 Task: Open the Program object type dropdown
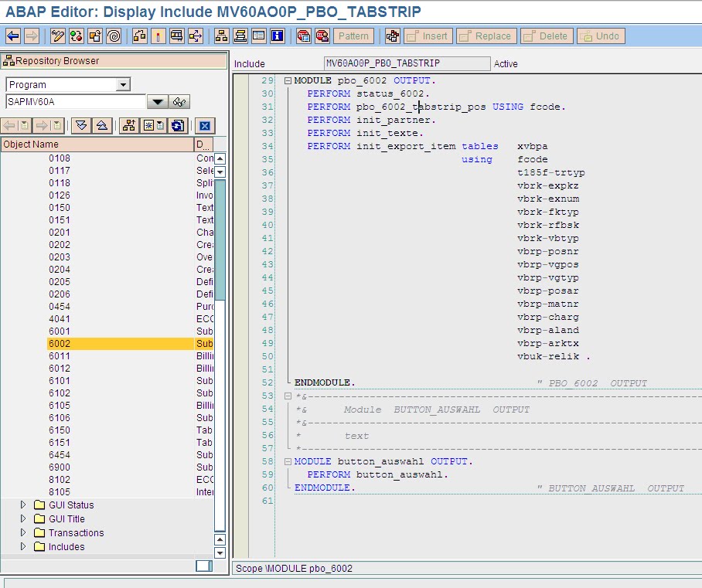click(123, 83)
